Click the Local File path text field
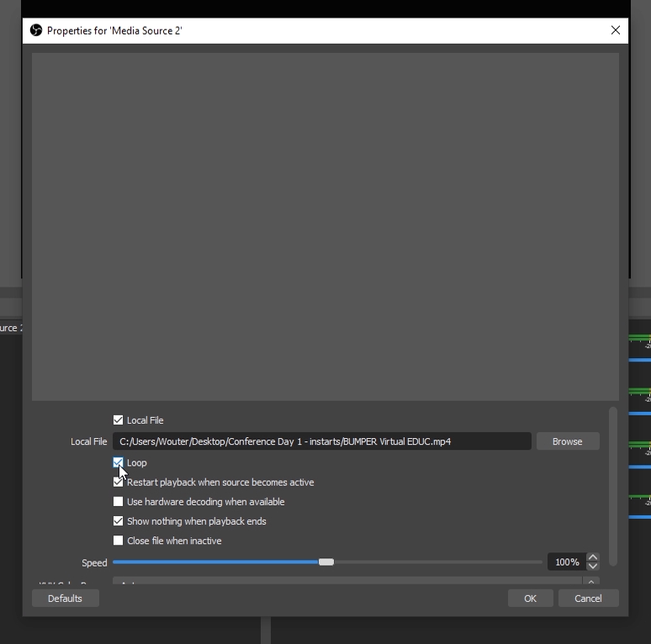This screenshot has height=644, width=651. 321,441
